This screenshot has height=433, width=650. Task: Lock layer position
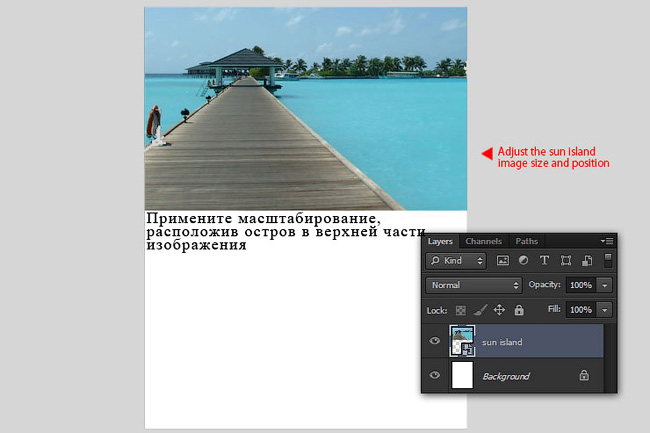point(499,310)
